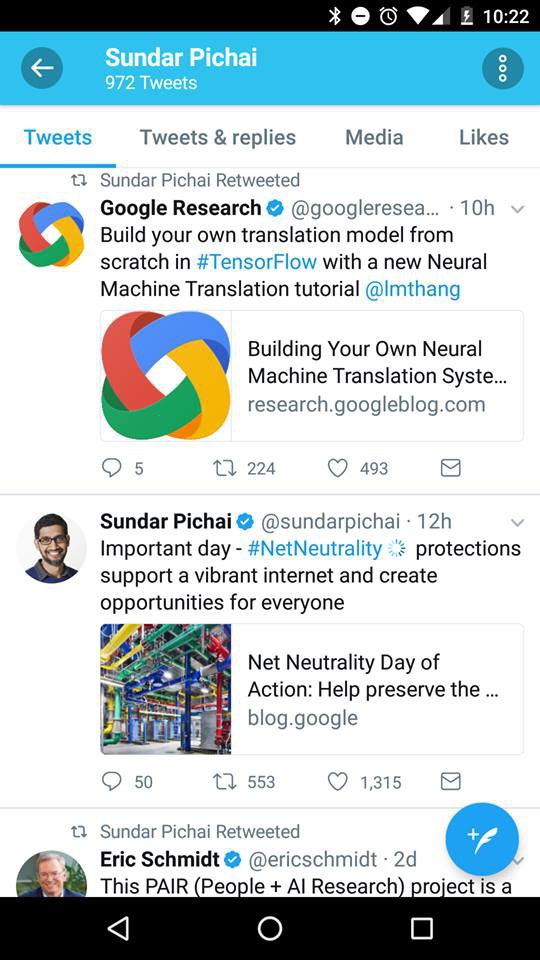Viewport: 540px width, 960px height.
Task: Share Google Research tweet via message icon
Action: pos(451,468)
